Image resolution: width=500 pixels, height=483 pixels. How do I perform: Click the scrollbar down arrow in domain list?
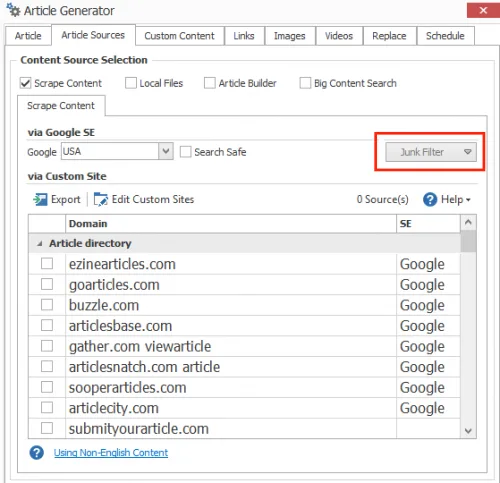point(468,431)
